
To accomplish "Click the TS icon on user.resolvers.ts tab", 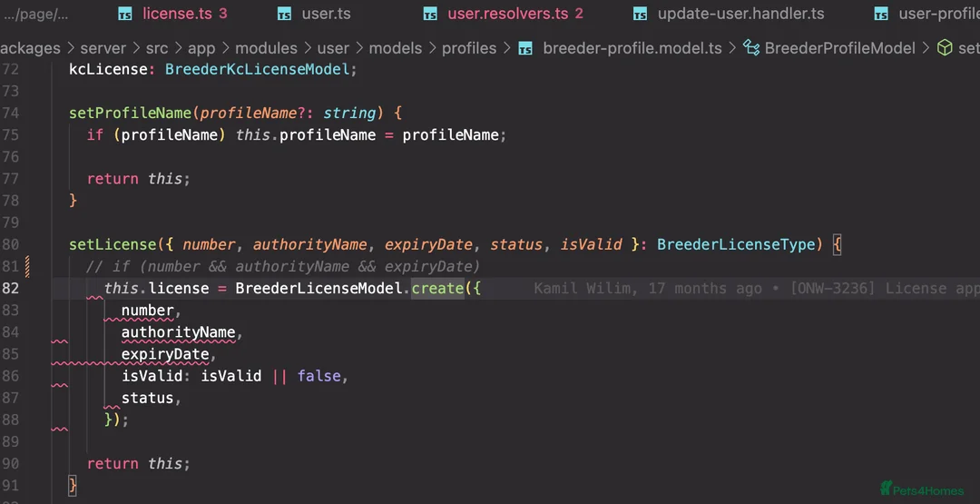I will point(431,14).
